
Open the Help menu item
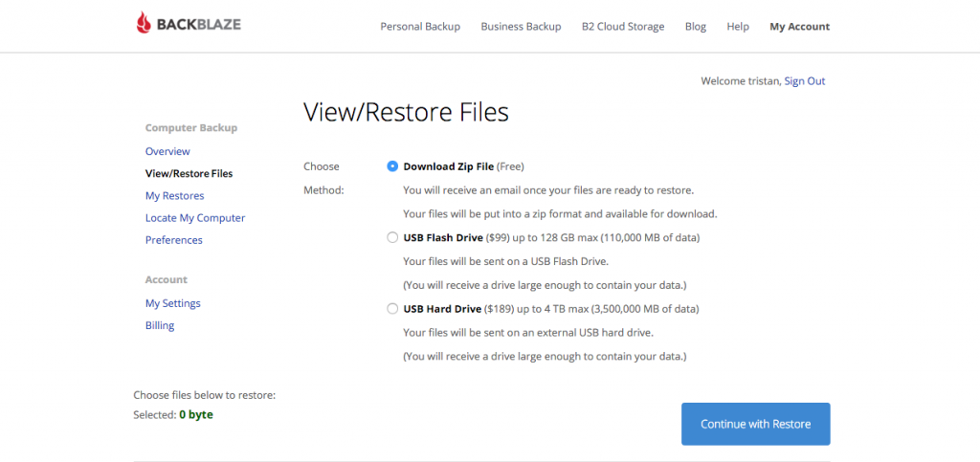(738, 27)
